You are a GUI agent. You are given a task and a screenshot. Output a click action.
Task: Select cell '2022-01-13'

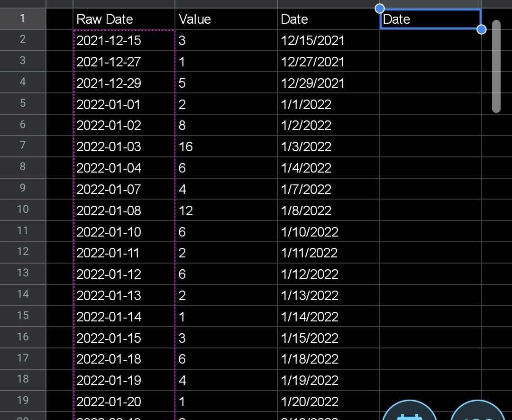[x=124, y=295]
